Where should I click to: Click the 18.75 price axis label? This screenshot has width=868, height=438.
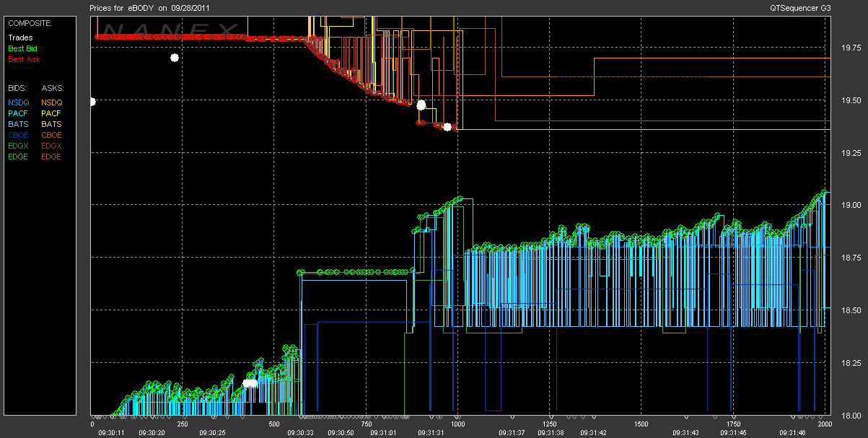pyautogui.click(x=851, y=258)
